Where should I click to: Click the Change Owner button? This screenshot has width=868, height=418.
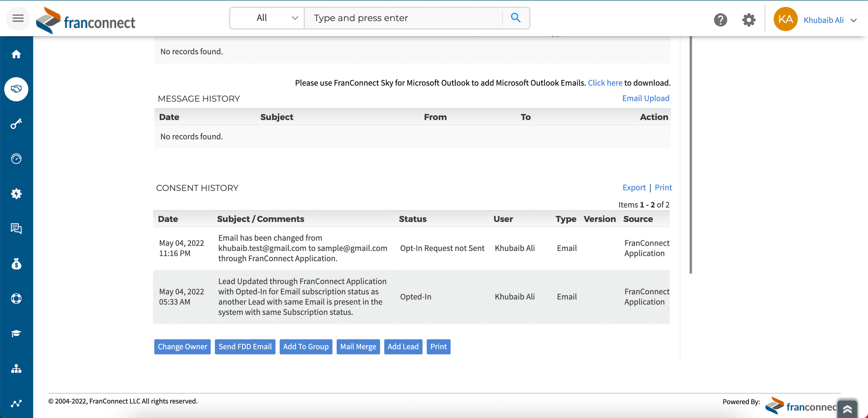(182, 346)
